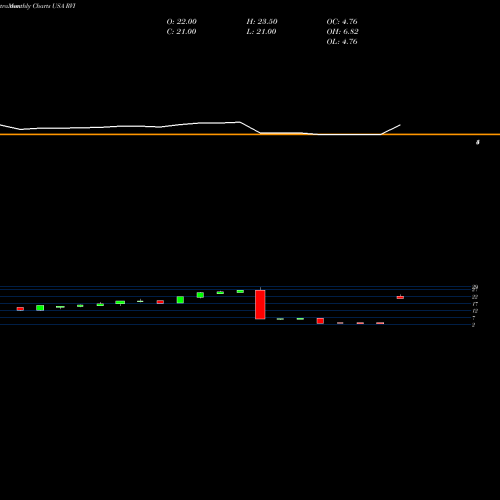This screenshot has height=500, width=500.
Task: Click the 'OL: 4.76' value
Action: (x=342, y=42)
